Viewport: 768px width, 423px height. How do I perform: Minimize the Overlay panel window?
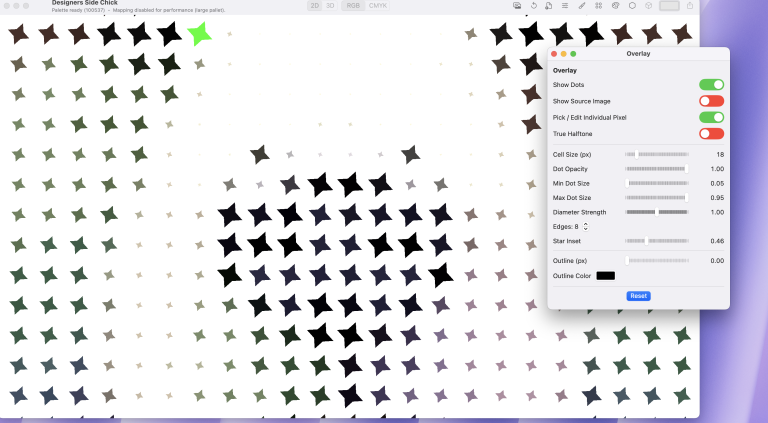(563, 54)
